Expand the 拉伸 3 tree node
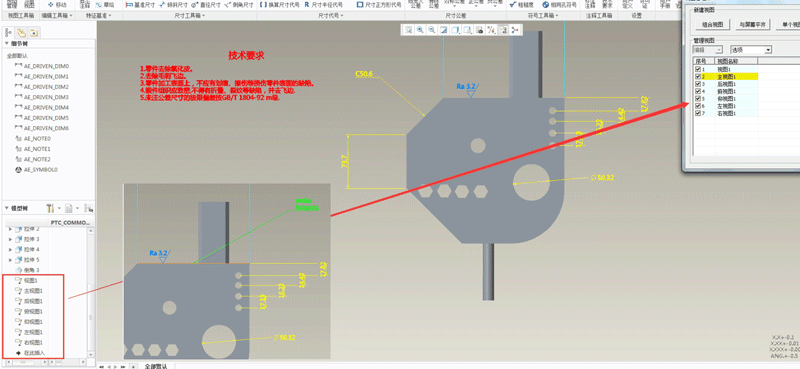Viewport: 800px width, 369px height. [x=11, y=239]
